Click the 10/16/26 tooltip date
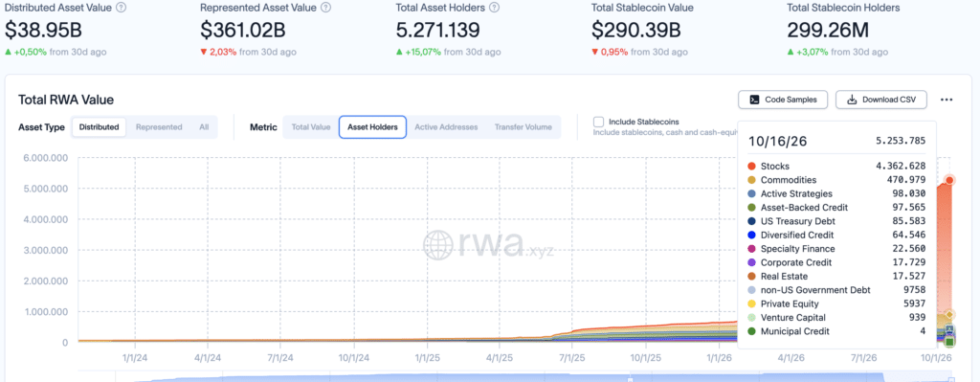 click(x=777, y=142)
